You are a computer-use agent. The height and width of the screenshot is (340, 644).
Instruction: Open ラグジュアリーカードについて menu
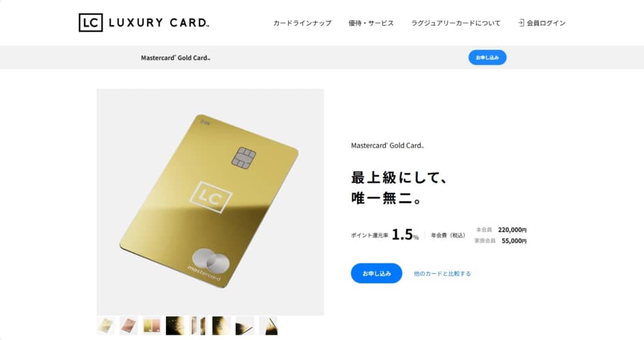tap(456, 23)
